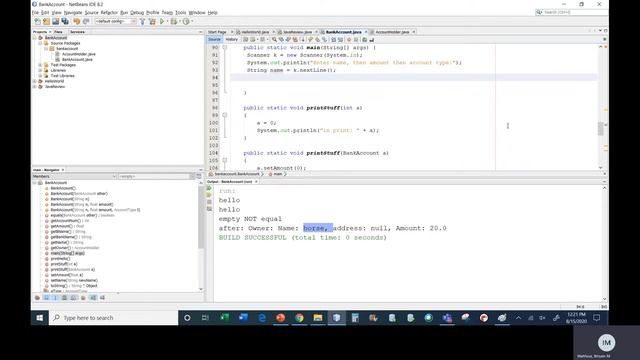Click the Profile Project toolbar icon
This screenshot has width=640, height=360.
tap(186, 21)
